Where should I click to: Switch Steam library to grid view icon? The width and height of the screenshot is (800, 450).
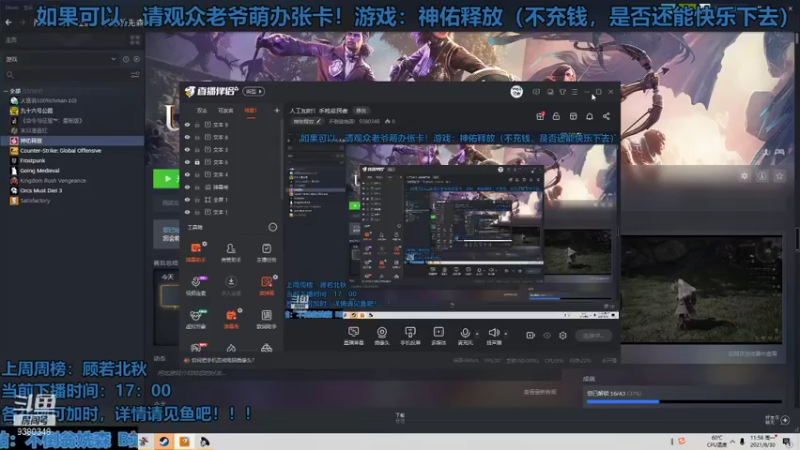click(135, 40)
